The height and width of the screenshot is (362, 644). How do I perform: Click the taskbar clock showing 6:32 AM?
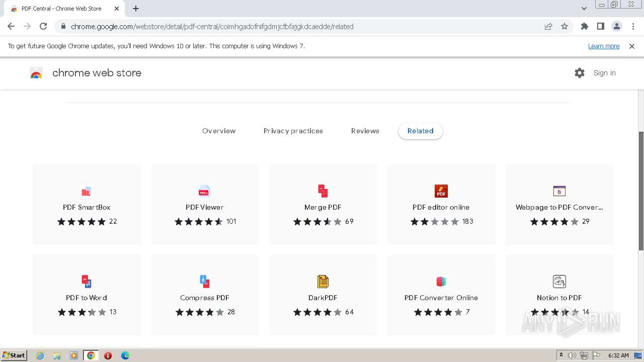tap(618, 355)
